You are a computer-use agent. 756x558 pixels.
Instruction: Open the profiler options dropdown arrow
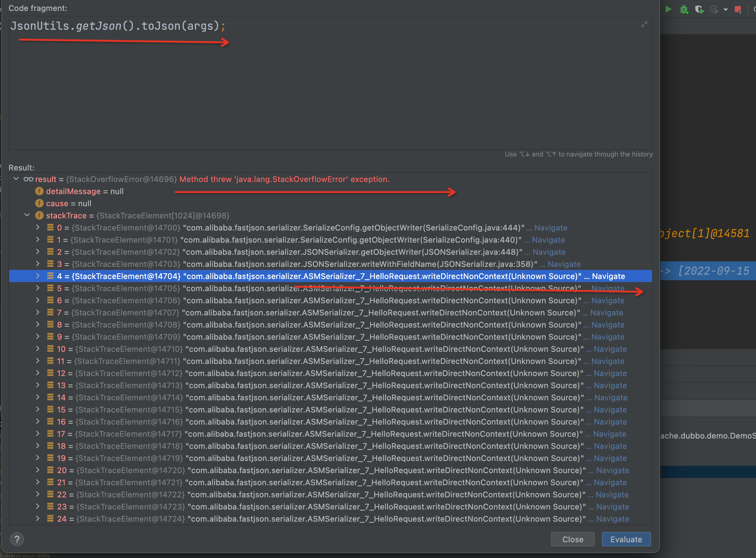tap(725, 9)
